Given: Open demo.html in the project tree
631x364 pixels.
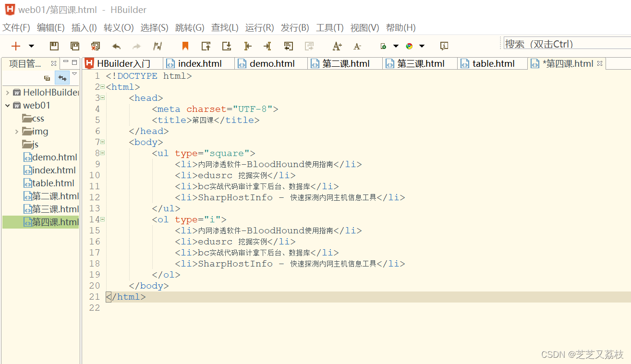Looking at the screenshot, I should tap(50, 157).
